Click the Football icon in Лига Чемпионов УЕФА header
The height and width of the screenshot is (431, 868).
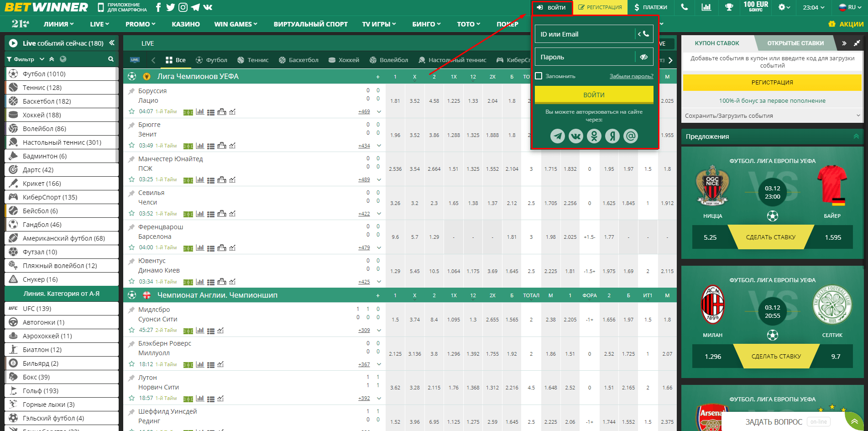pyautogui.click(x=132, y=76)
